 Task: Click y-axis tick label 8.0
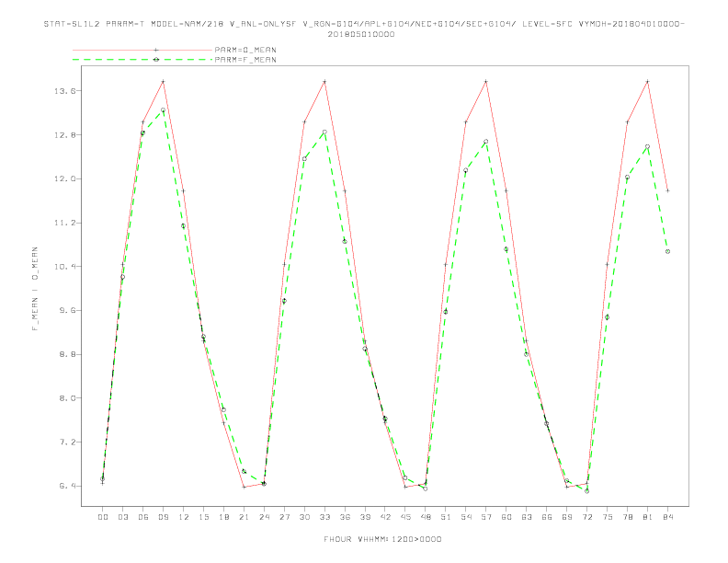click(x=67, y=398)
